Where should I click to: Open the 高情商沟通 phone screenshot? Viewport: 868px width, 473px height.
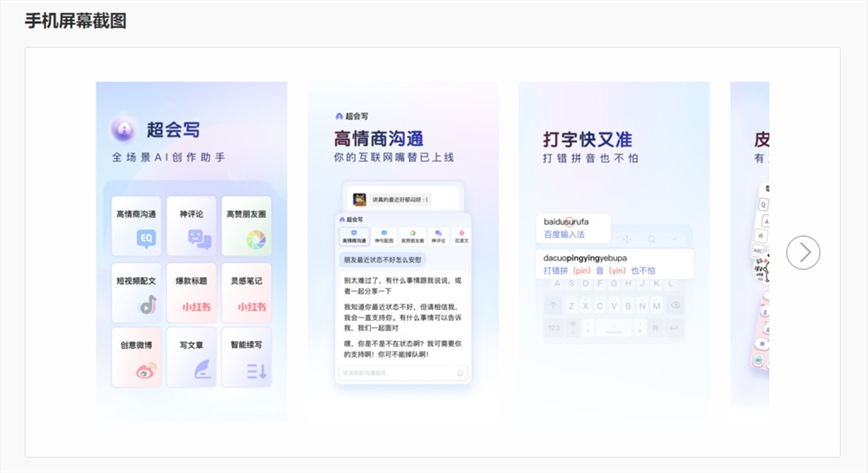click(x=403, y=252)
